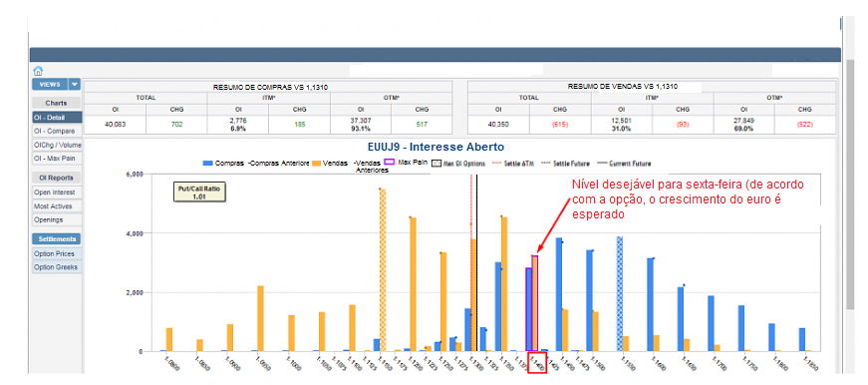Click the 37,307 OTM OI value

[361, 121]
